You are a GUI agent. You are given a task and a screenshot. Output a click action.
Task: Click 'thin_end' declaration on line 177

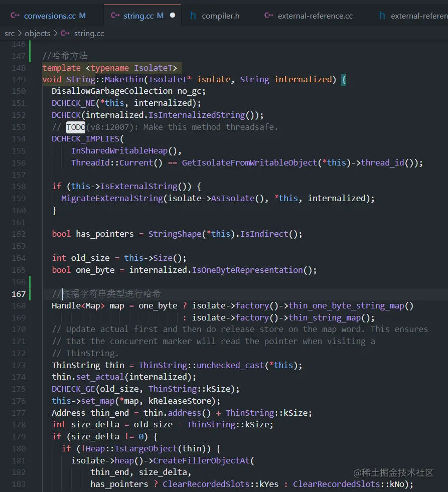coord(109,413)
